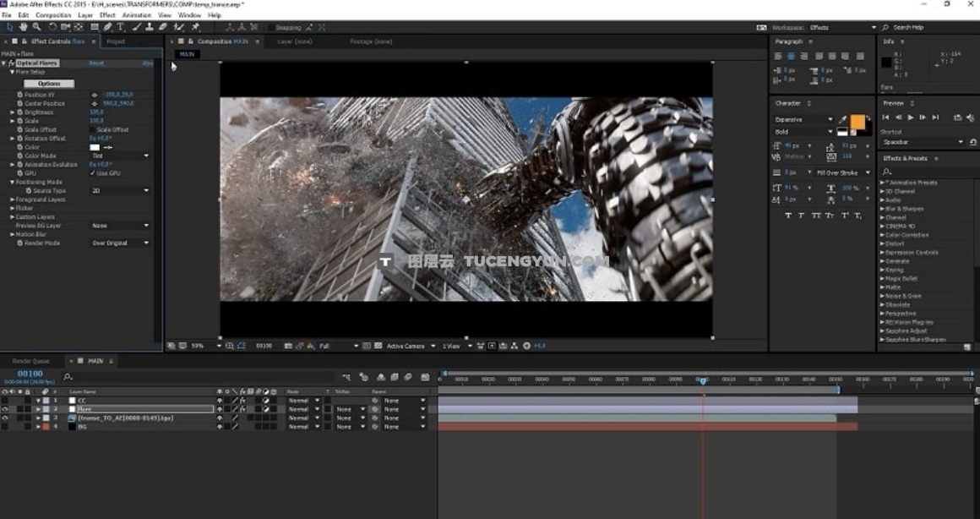Select the Zoom magnifier tool
Viewport: 980px width, 519px height.
[36, 27]
